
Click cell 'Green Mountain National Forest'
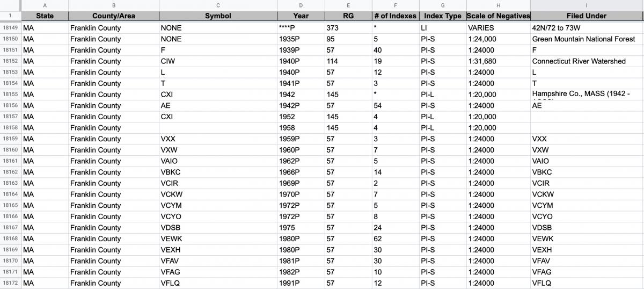coord(583,39)
